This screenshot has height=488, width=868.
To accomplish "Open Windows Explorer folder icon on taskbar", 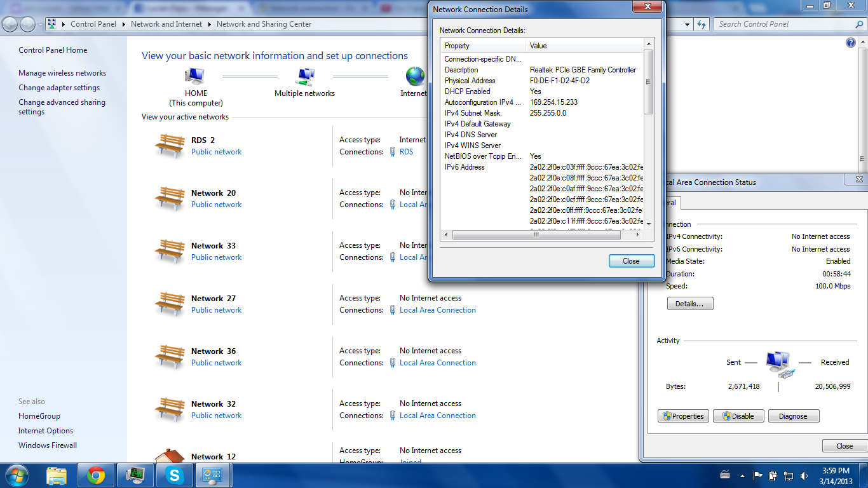I will (57, 475).
